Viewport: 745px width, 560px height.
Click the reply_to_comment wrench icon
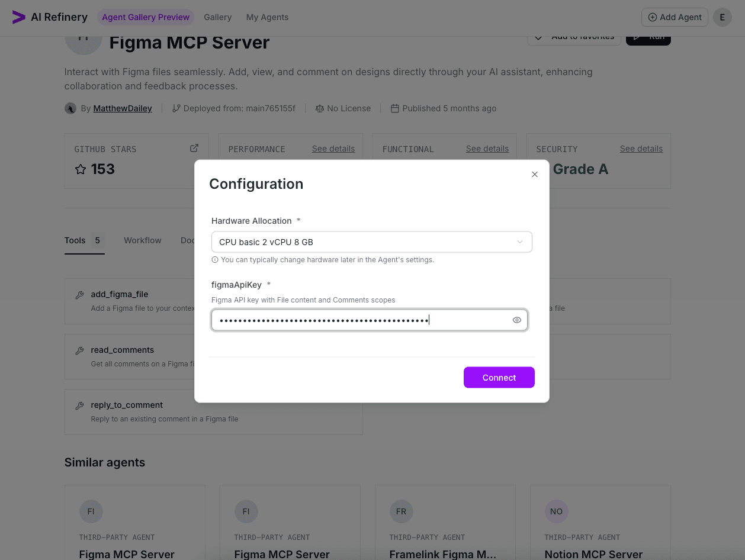point(79,405)
